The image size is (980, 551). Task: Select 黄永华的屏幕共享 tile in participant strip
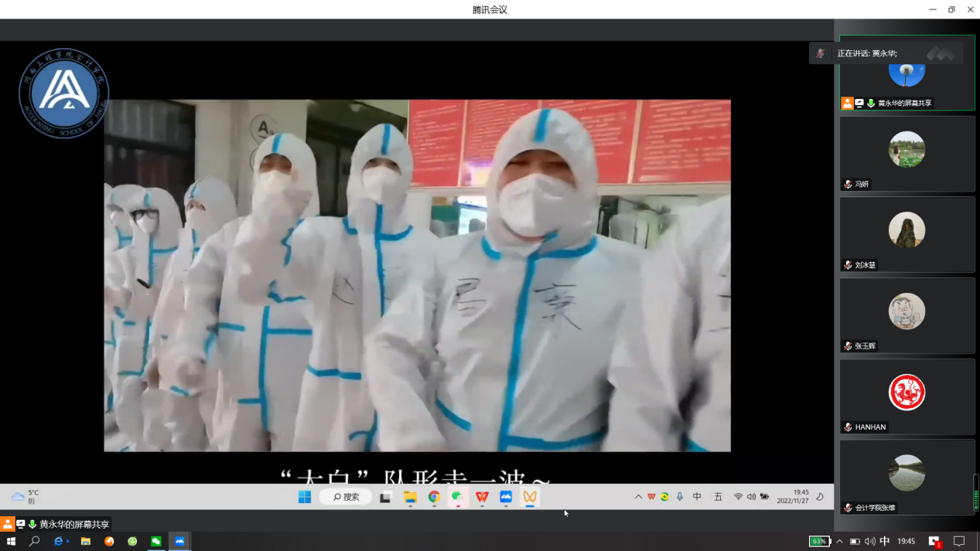coord(907,73)
